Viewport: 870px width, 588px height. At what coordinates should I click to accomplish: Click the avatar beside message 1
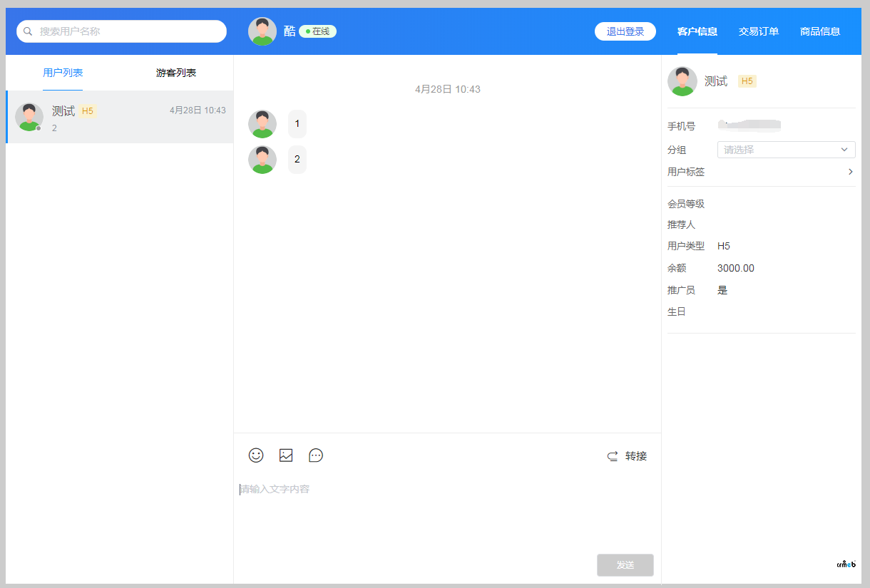click(x=262, y=124)
